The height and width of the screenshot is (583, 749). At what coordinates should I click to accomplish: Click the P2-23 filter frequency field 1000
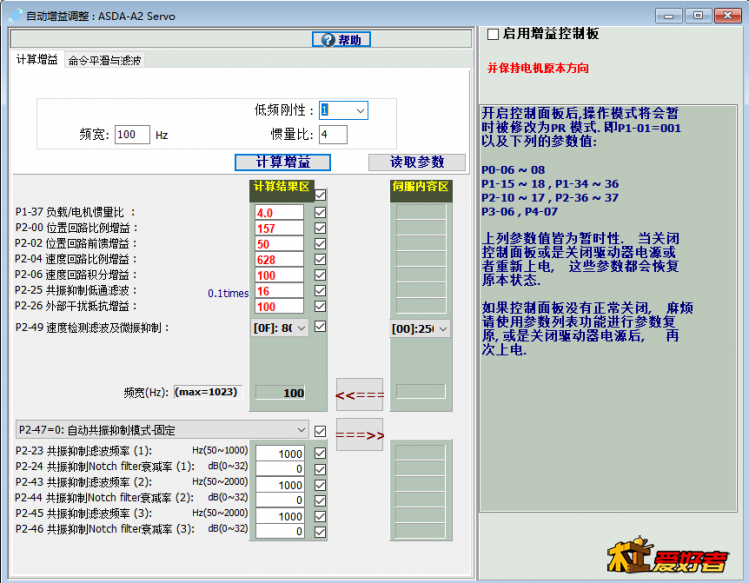[x=279, y=453]
